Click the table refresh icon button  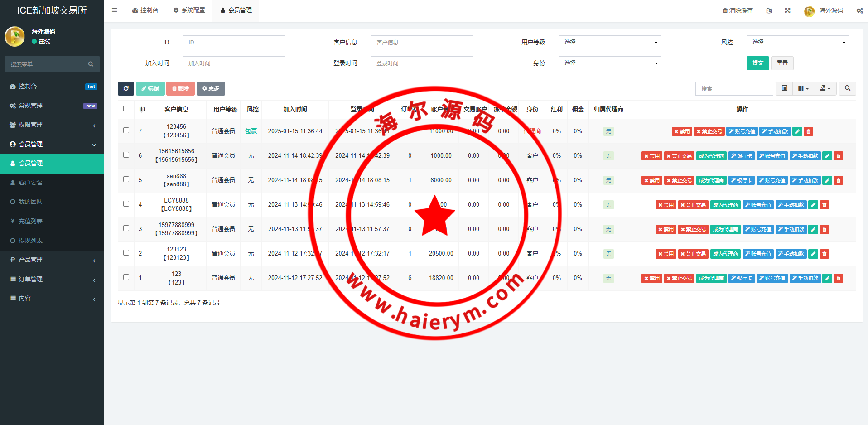125,88
